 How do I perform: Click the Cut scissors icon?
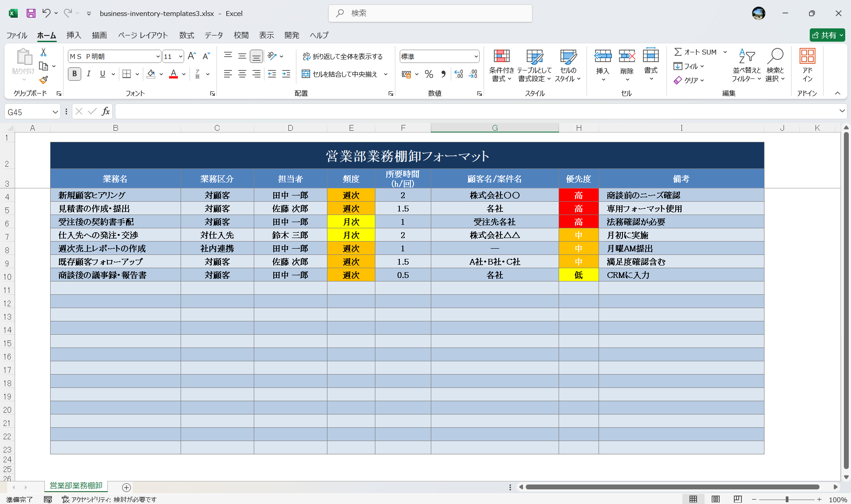43,52
